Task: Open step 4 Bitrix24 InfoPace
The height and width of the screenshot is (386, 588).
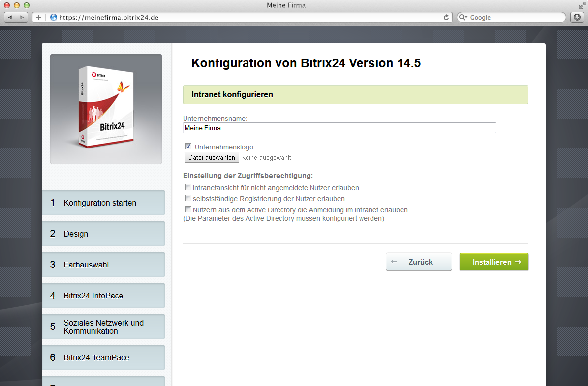Action: (x=103, y=296)
